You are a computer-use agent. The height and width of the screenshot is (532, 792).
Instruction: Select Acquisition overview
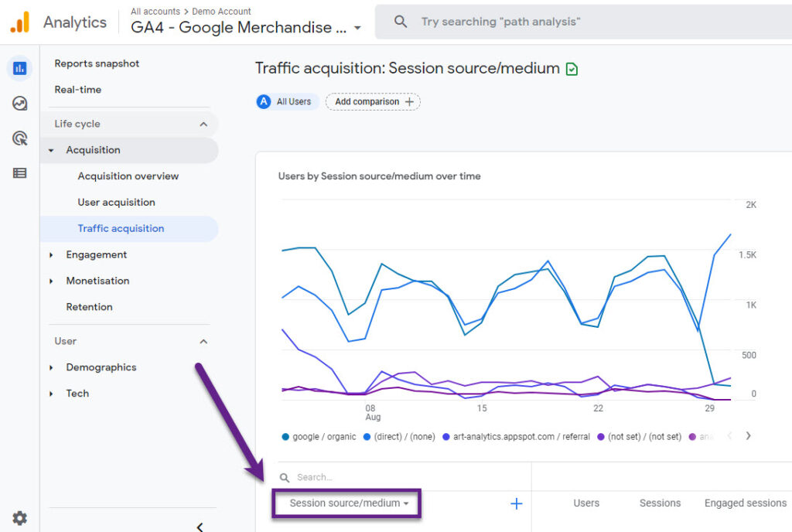tap(128, 176)
